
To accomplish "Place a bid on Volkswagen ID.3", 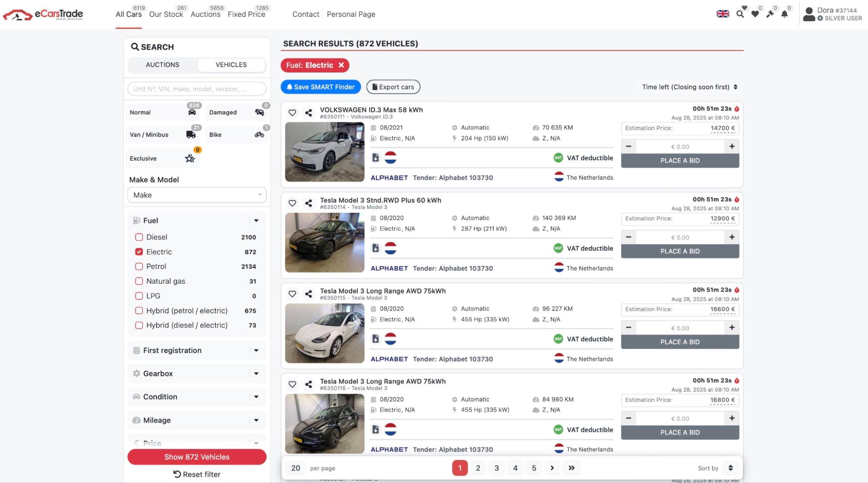I will pos(680,161).
